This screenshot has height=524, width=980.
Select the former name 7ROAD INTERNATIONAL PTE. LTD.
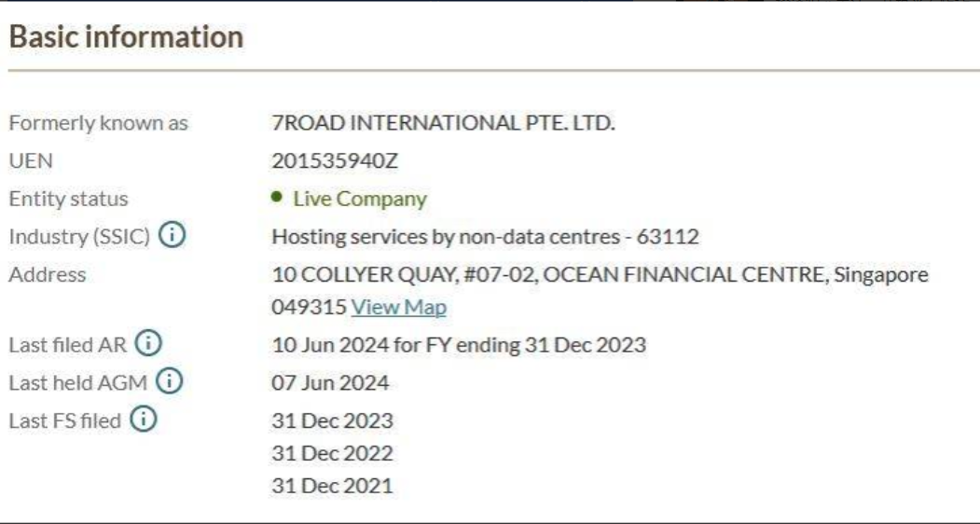(x=443, y=123)
